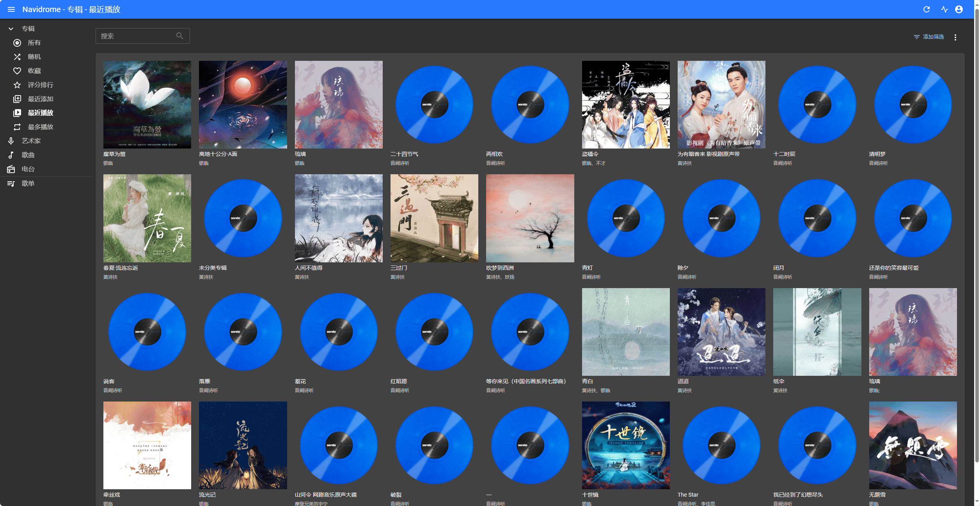This screenshot has width=980, height=506.
Task: Open the 纸伞 album cover
Action: (817, 332)
